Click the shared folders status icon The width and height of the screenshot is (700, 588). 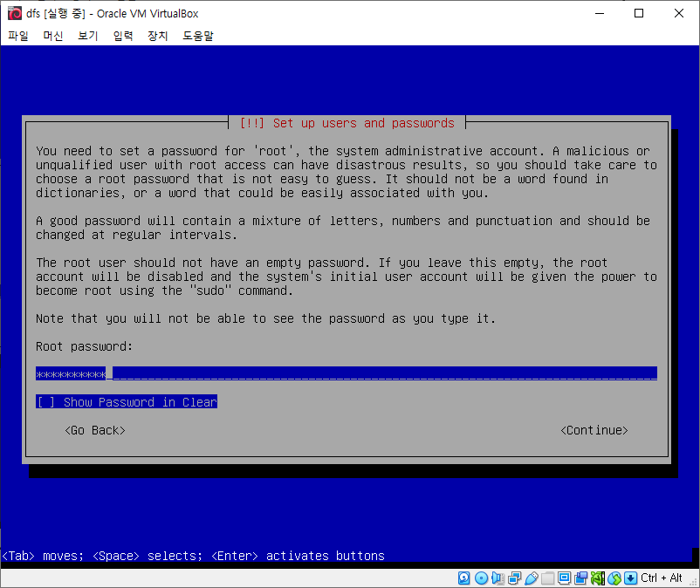pyautogui.click(x=548, y=578)
